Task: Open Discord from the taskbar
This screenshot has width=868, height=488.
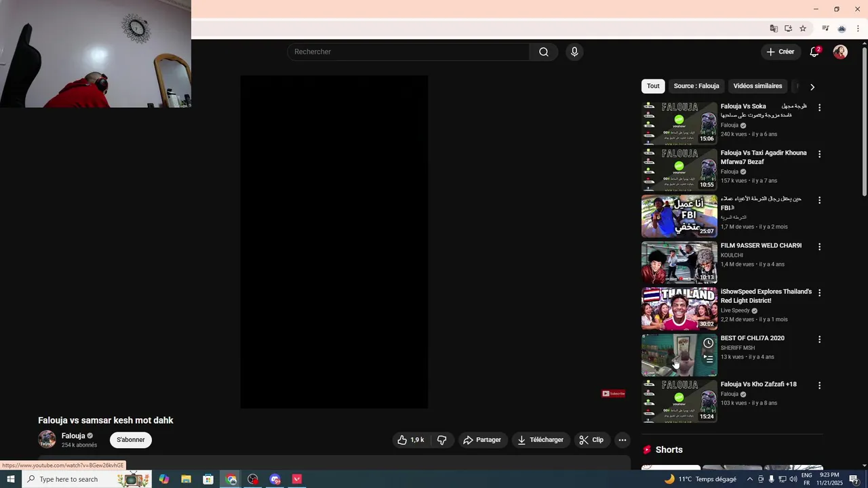Action: pyautogui.click(x=275, y=479)
